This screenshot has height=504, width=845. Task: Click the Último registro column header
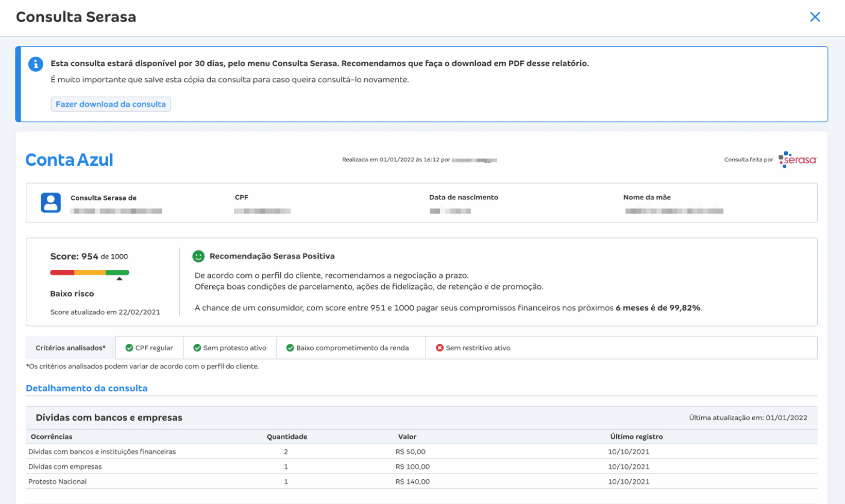(636, 437)
